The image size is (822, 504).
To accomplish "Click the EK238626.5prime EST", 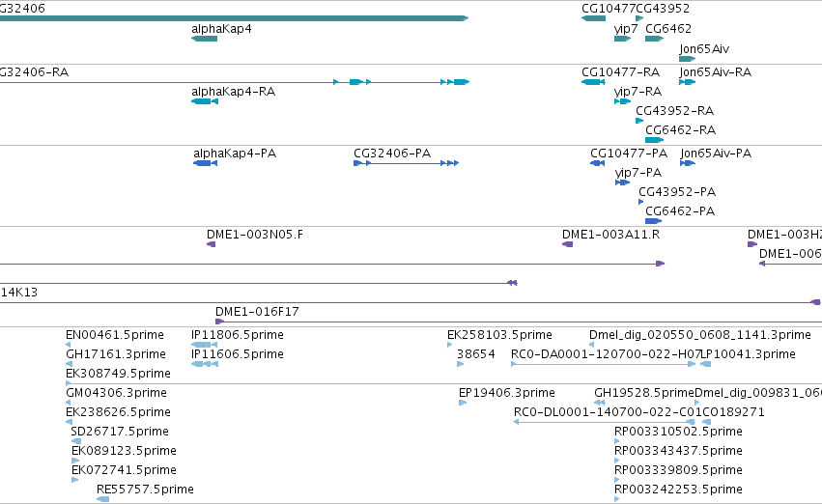I will 69,422.
